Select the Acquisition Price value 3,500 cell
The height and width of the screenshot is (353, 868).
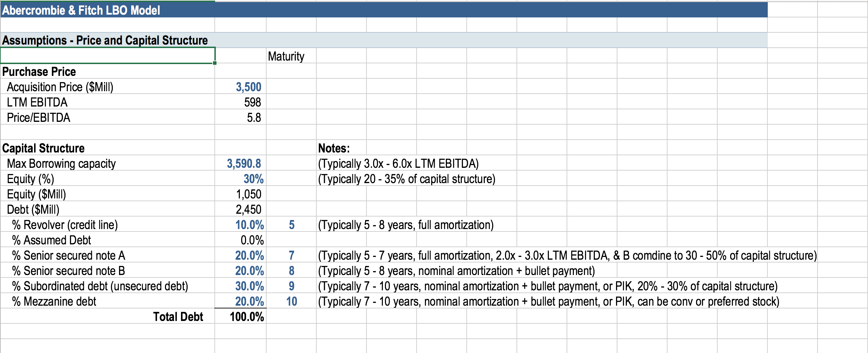[x=240, y=86]
